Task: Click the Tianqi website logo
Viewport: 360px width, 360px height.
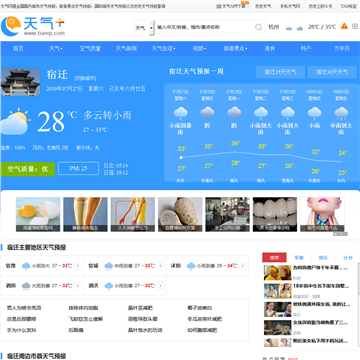Action: point(33,26)
